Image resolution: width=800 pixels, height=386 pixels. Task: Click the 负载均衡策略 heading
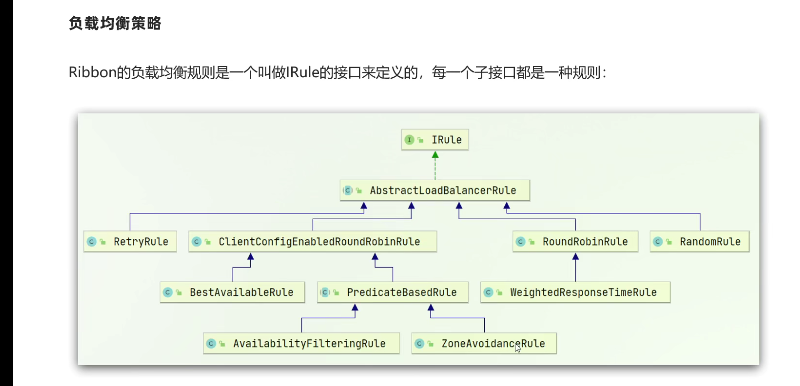click(115, 23)
